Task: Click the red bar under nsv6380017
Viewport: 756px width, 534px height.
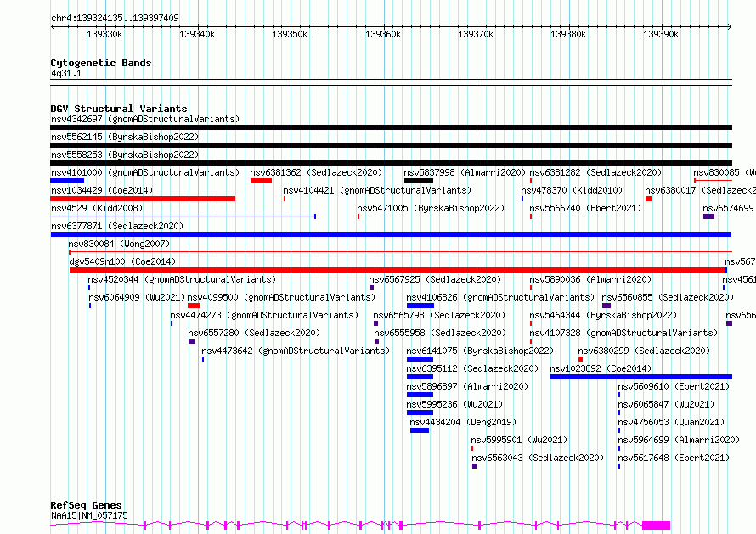Action: 649,199
